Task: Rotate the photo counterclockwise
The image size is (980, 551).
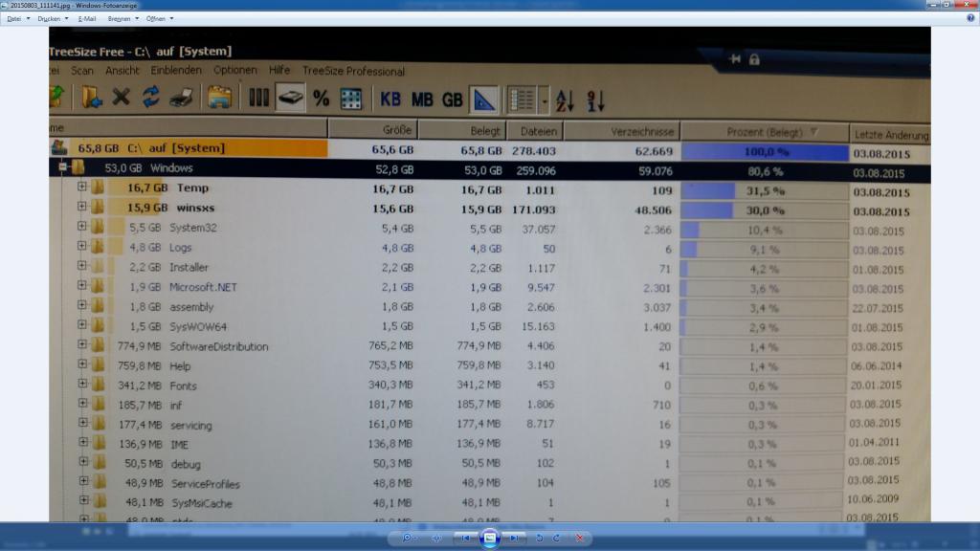Action: point(540,538)
